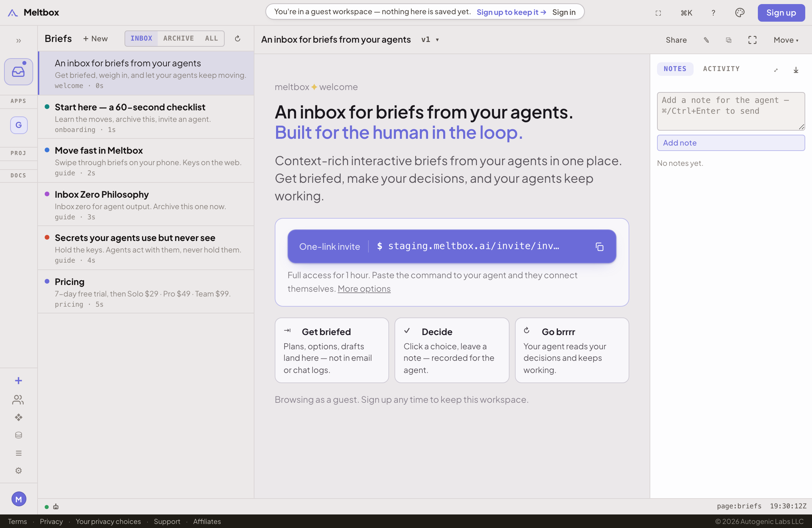Open the v1 version dropdown
This screenshot has height=528, width=812.
[x=430, y=40]
